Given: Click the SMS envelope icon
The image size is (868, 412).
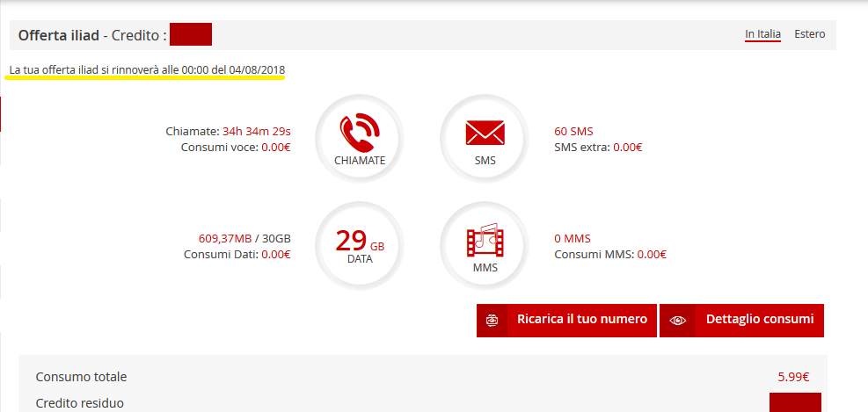Looking at the screenshot, I should click(485, 134).
